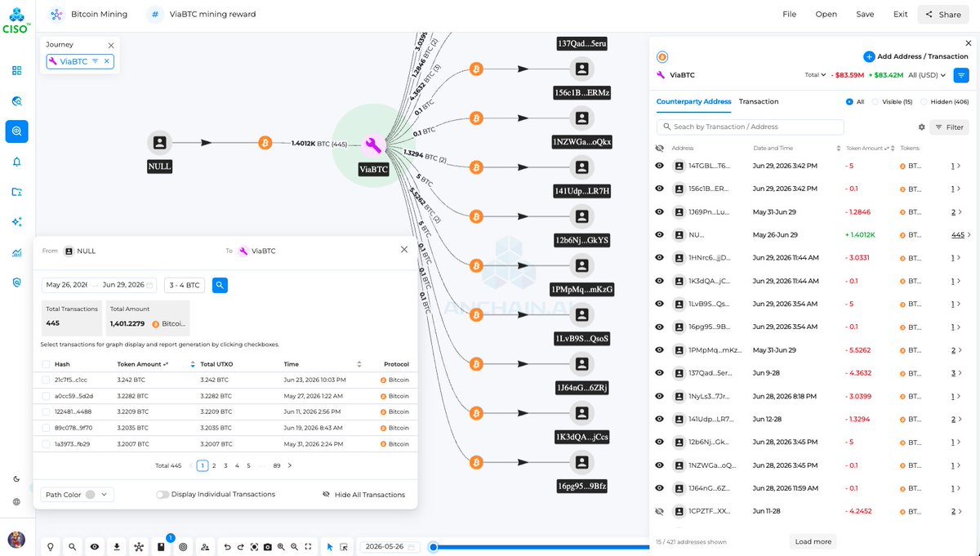Open the language globe icon
Image resolution: width=980 pixels, height=556 pixels.
(17, 501)
